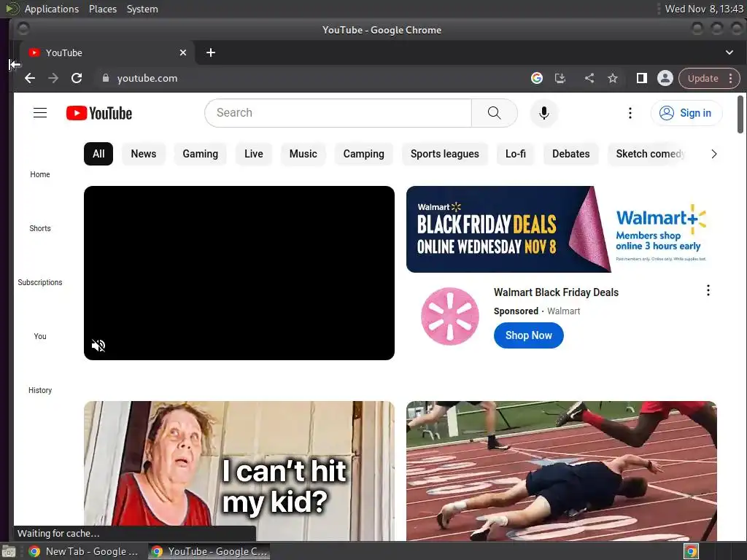The width and height of the screenshot is (747, 560).
Task: Click Shop Now on Walmart ad
Action: pyautogui.click(x=528, y=335)
